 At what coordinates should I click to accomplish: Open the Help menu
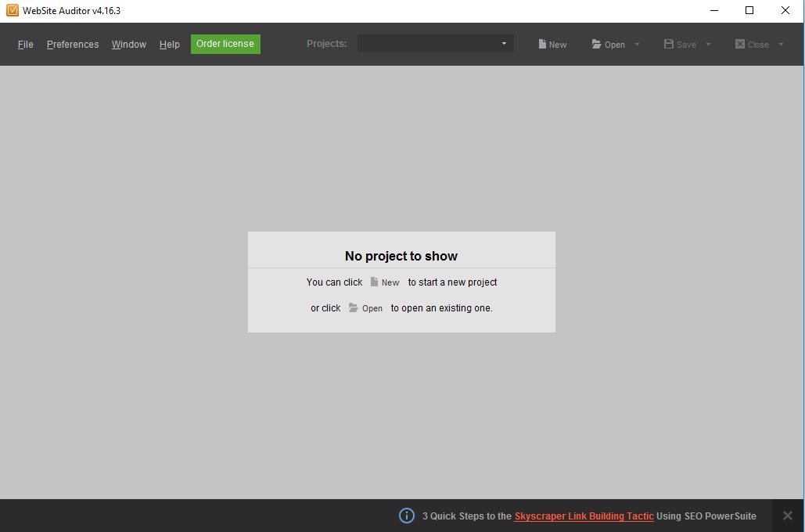point(170,44)
